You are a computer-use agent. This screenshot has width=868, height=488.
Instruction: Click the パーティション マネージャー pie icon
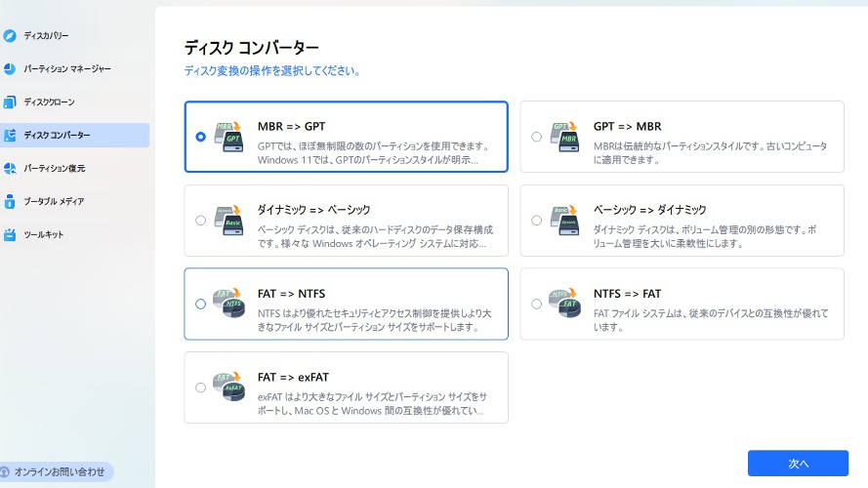point(10,68)
